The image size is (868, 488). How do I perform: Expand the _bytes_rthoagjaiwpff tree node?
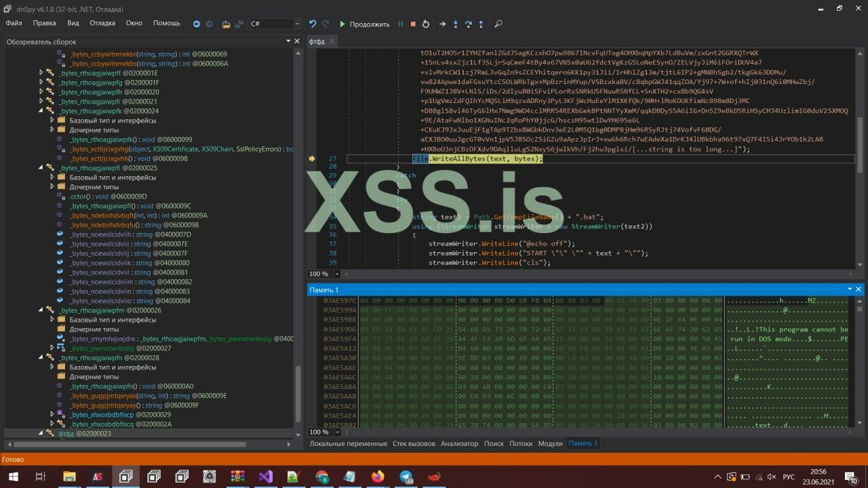coord(41,73)
